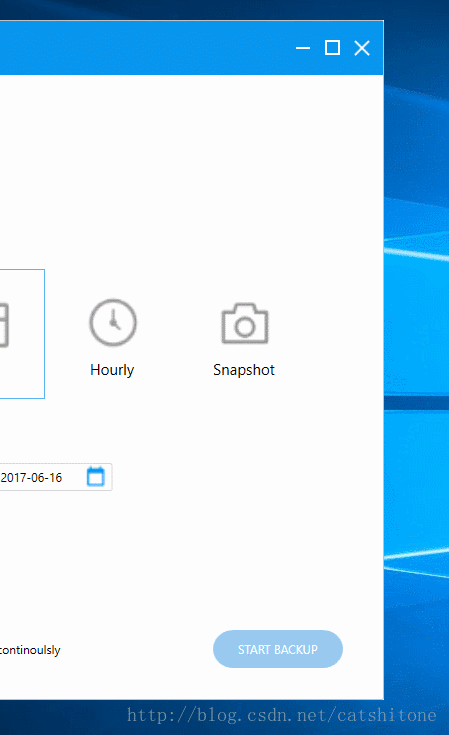This screenshot has height=735, width=449.
Task: Minimize the backup window
Action: pyautogui.click(x=303, y=48)
